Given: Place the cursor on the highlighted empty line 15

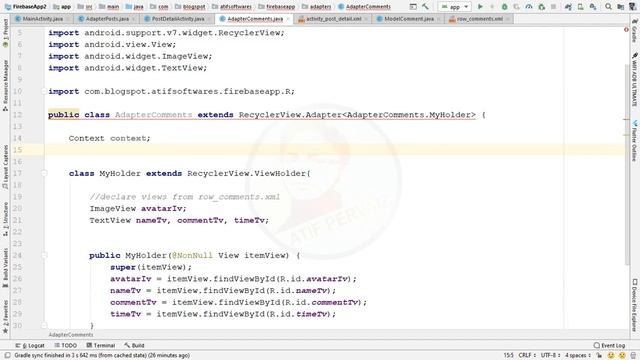Looking at the screenshot, I should (335, 150).
